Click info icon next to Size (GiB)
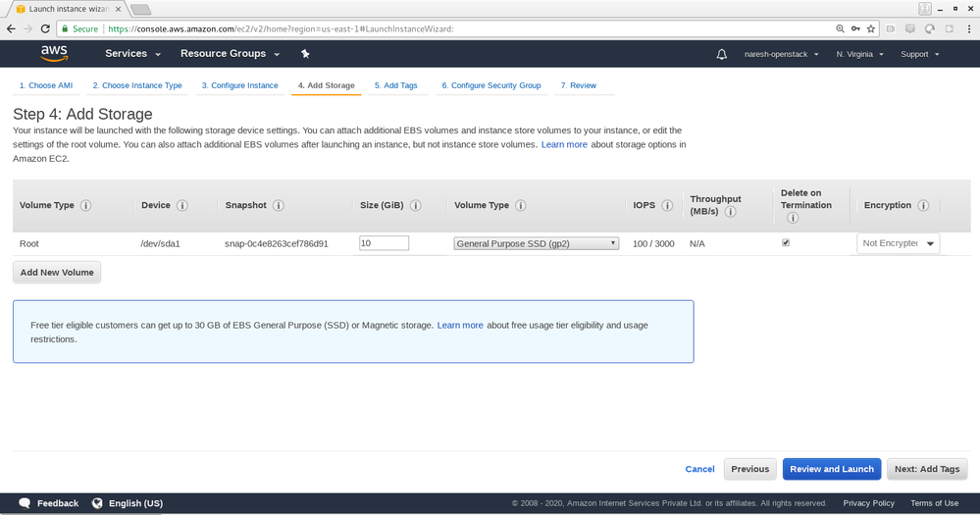 point(416,206)
